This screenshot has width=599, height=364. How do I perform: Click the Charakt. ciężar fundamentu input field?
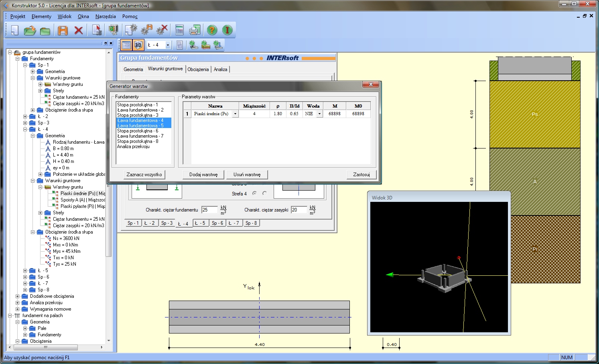tap(209, 210)
